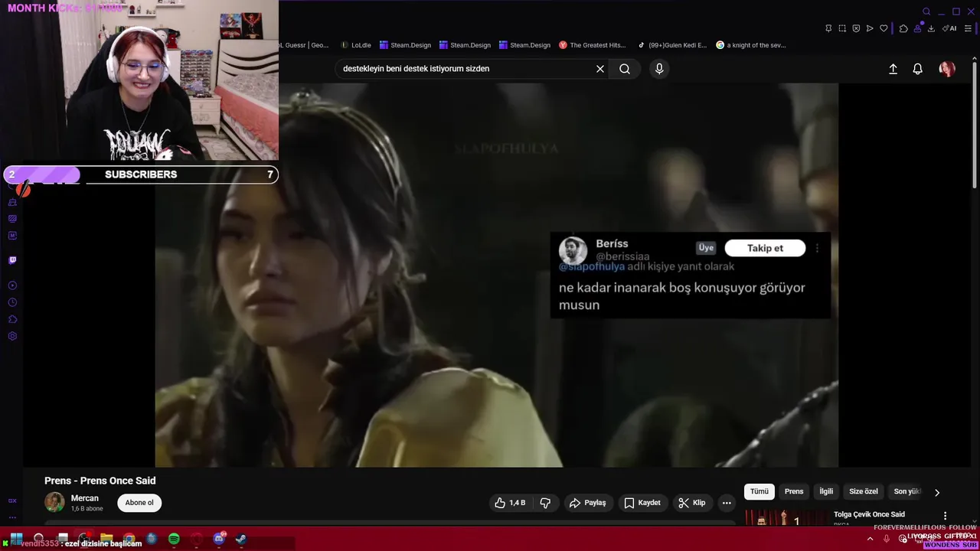Screen dimensions: 980x551
Task: Clear the YouTube search box with X
Action: [x=600, y=69]
